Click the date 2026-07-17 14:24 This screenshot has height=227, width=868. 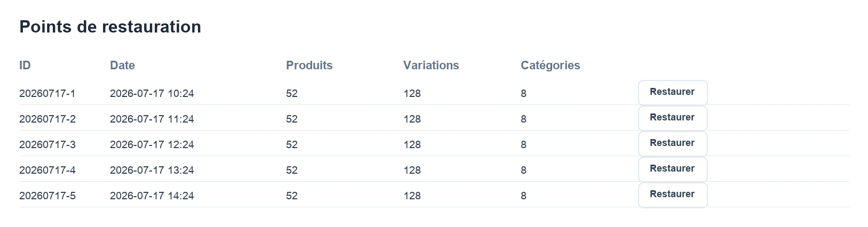pos(152,196)
